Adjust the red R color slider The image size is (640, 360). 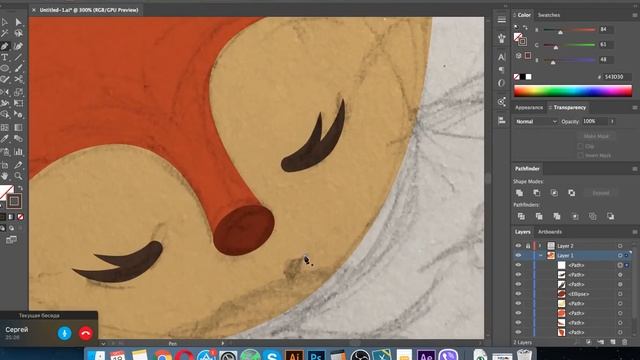560,31
